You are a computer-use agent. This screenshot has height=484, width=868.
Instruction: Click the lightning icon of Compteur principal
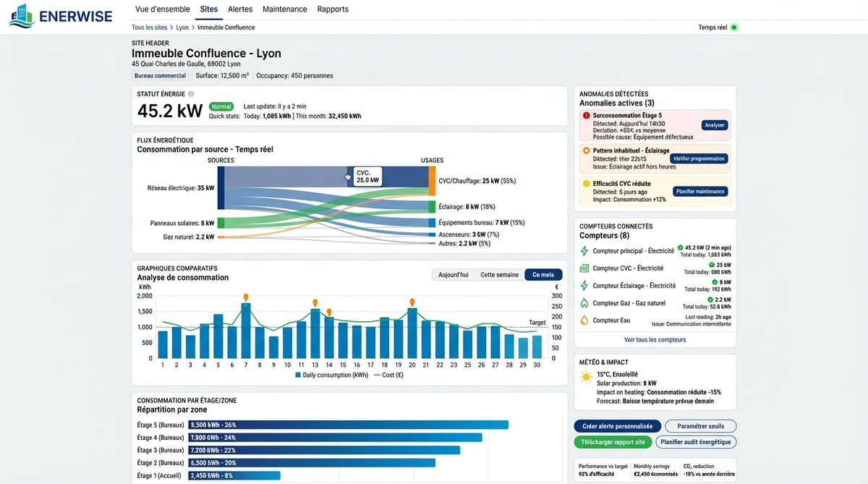point(584,251)
